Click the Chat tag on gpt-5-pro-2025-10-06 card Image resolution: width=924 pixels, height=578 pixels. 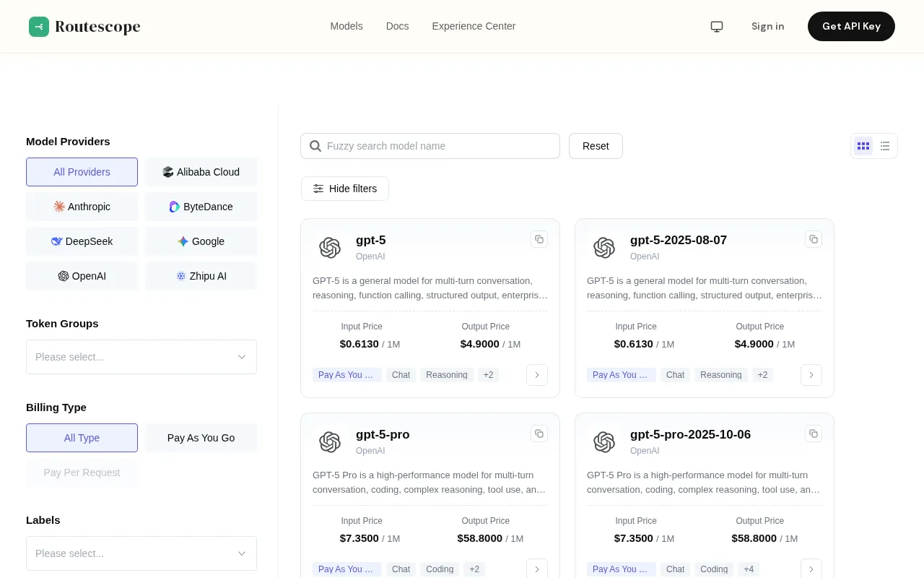[x=676, y=569]
